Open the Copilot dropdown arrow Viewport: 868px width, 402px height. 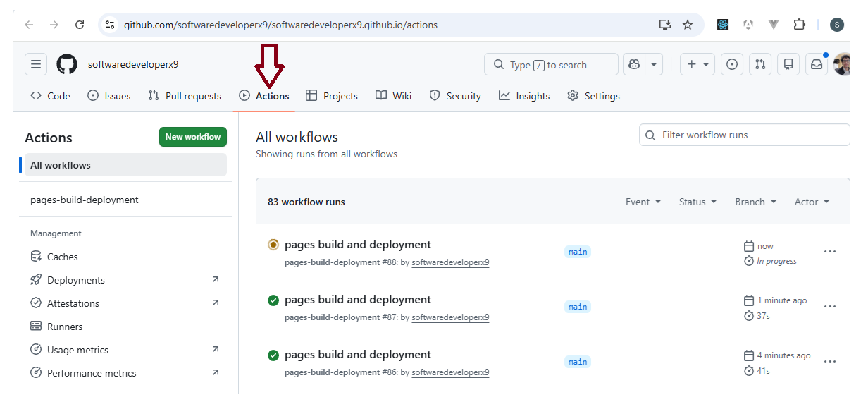654,64
